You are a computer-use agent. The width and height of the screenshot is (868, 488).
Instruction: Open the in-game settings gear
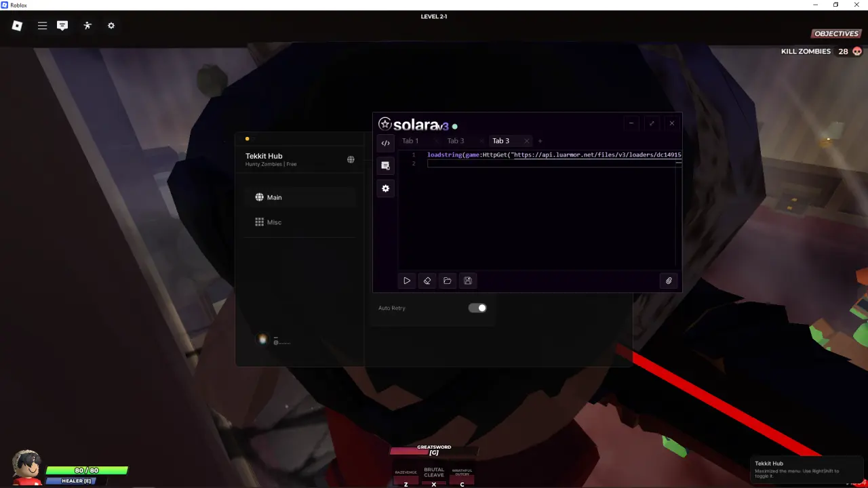pos(111,26)
